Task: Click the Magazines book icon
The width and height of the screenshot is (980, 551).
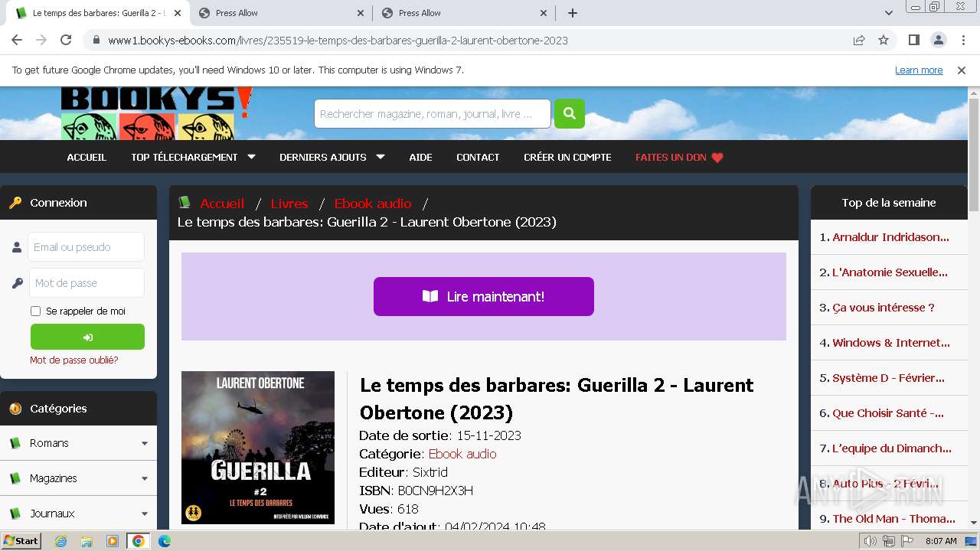Action: pos(15,478)
